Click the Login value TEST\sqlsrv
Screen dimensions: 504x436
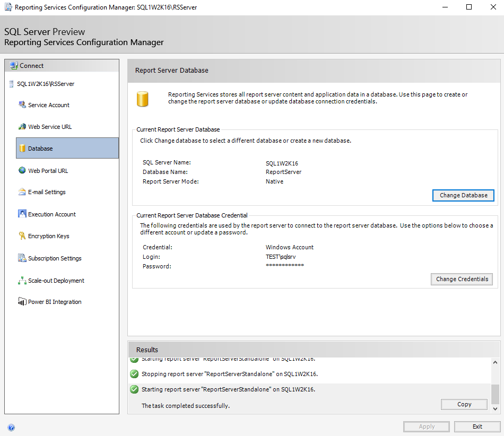point(281,257)
